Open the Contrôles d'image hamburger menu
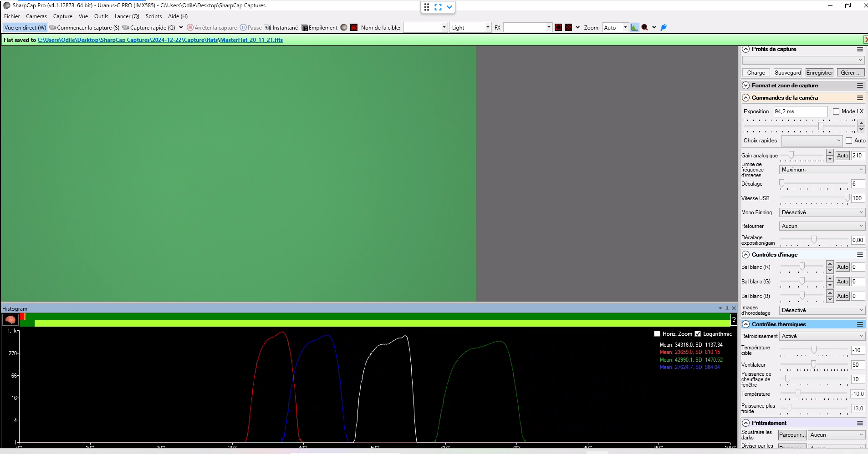Image resolution: width=868 pixels, height=454 pixels. point(860,255)
